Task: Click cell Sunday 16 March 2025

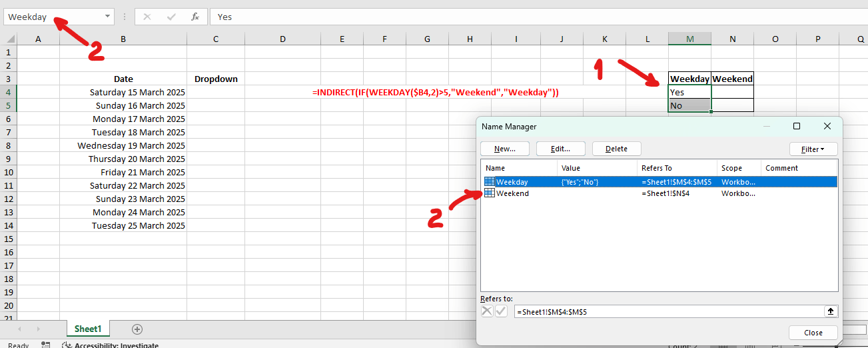Action: pos(123,105)
